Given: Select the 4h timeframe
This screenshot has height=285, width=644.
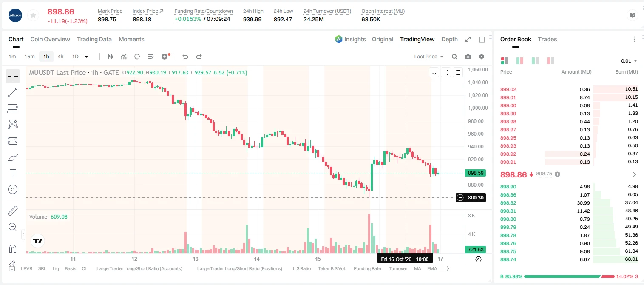Looking at the screenshot, I should point(60,57).
